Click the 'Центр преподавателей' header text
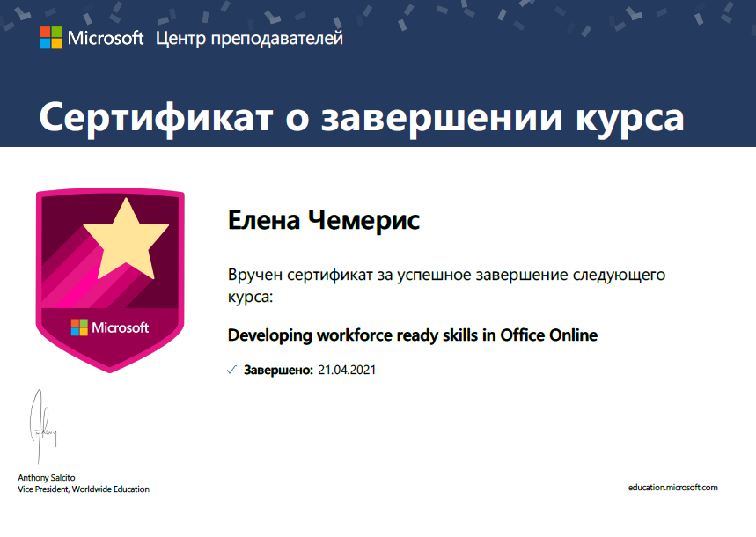The image size is (756, 537). (249, 38)
